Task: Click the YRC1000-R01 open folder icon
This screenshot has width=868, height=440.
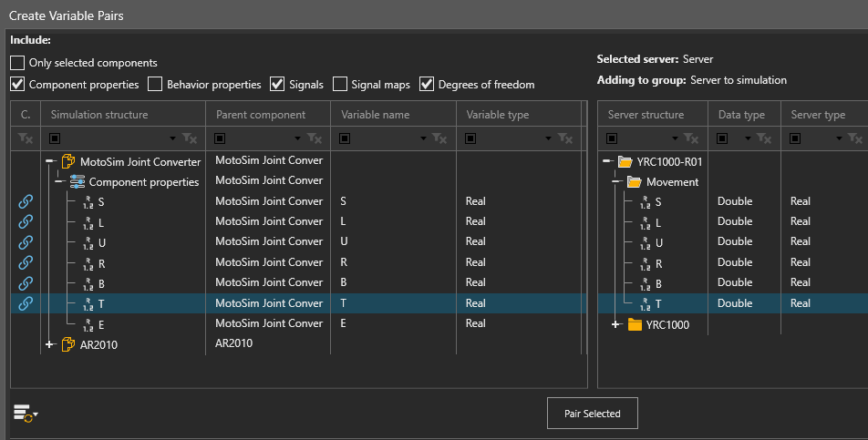Action: 625,162
